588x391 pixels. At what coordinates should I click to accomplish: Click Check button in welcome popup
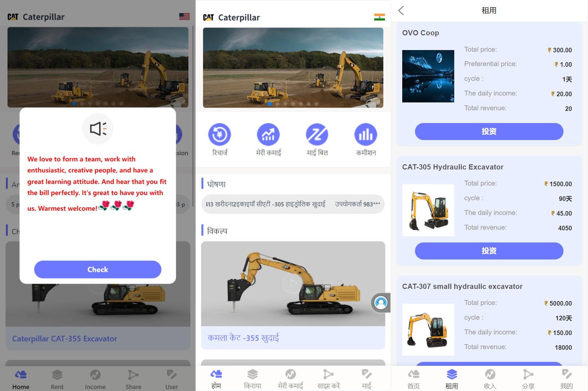[x=97, y=269]
